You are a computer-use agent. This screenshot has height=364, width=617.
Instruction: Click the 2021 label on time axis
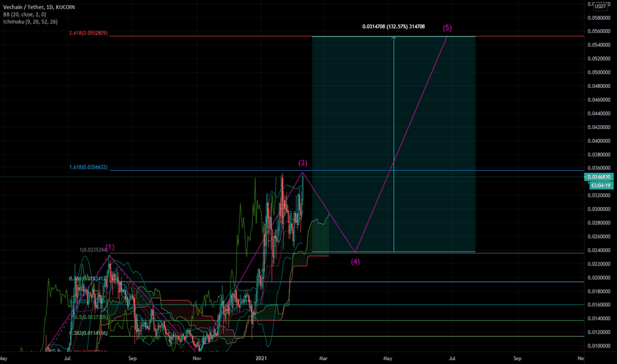click(261, 358)
